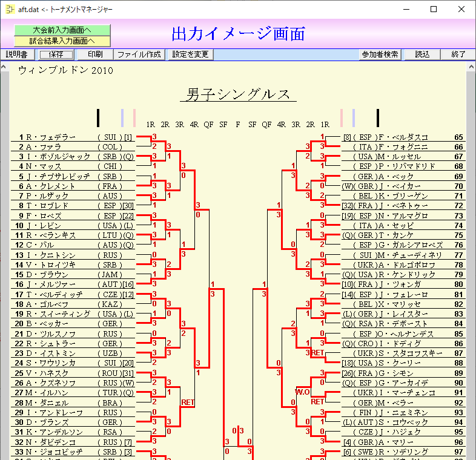Open the 説明書 manual

click(x=17, y=54)
